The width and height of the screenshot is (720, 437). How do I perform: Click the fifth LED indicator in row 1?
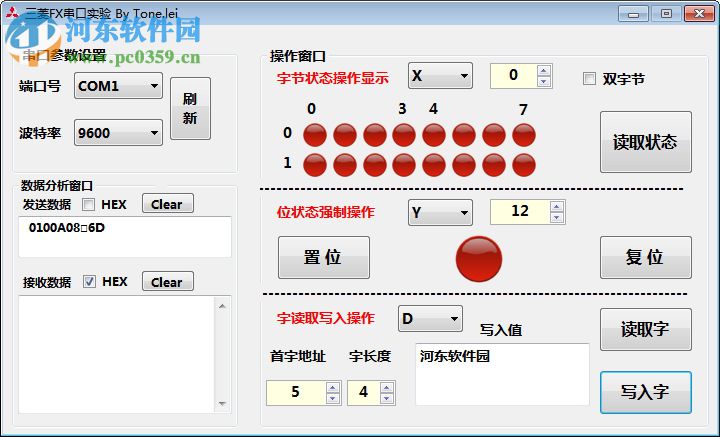pyautogui.click(x=434, y=165)
